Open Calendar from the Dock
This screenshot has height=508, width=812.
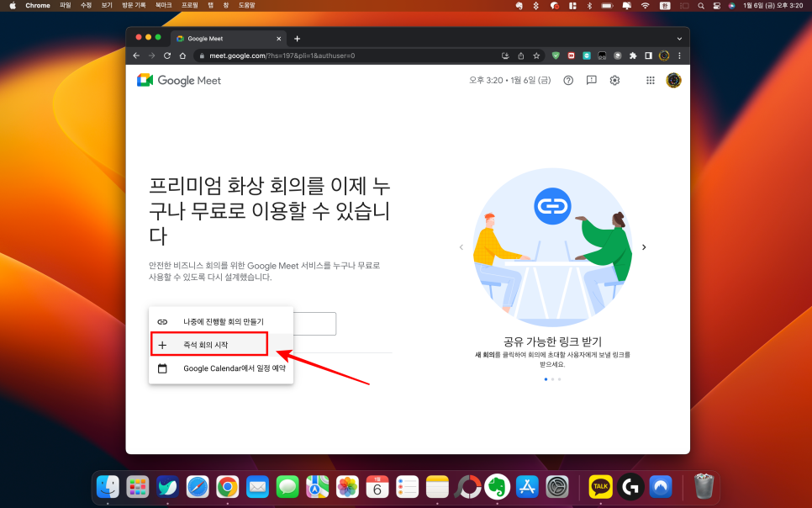(377, 487)
